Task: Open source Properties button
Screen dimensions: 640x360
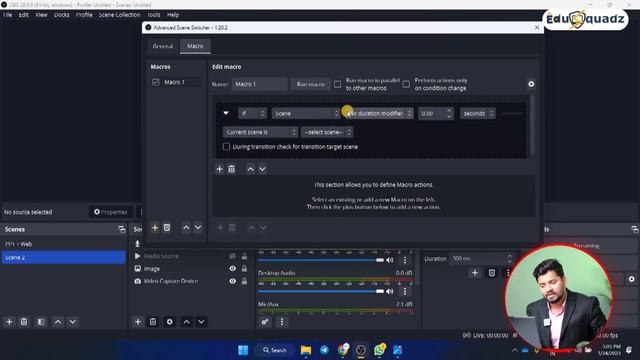Action: (111, 212)
